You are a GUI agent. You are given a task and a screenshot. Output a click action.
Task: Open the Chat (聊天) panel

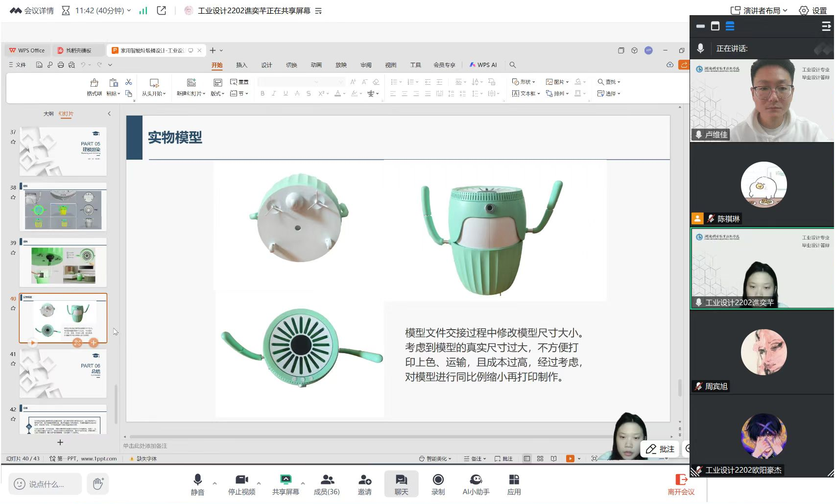pos(402,484)
